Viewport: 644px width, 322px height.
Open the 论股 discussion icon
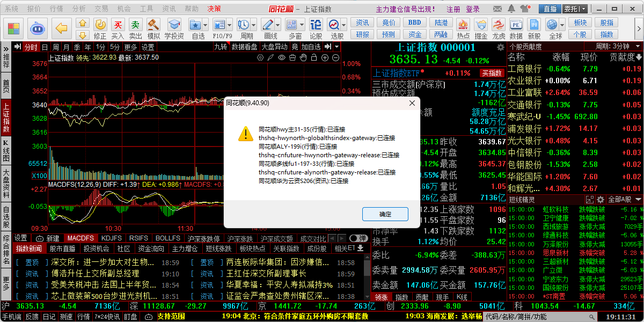point(316,25)
